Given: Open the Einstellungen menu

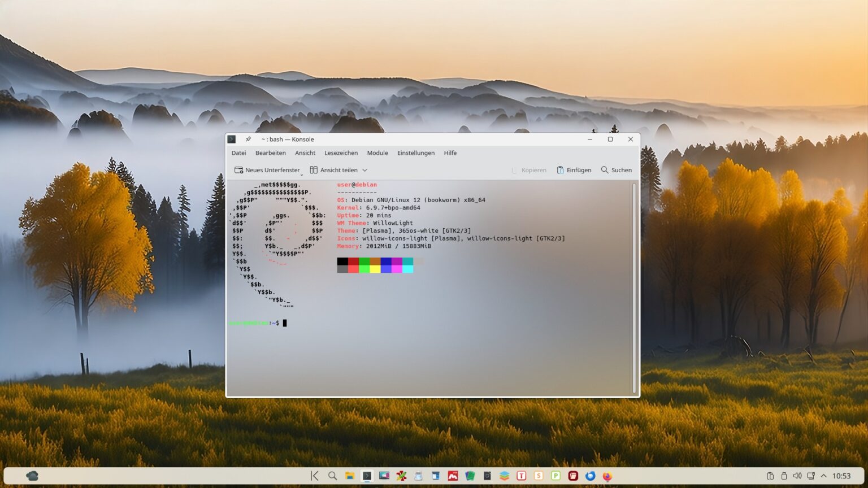Looking at the screenshot, I should point(415,153).
